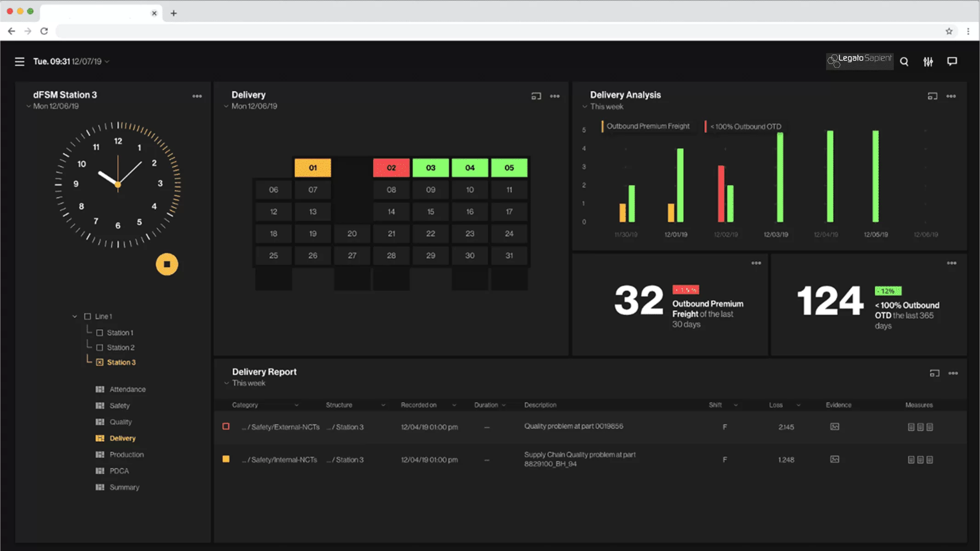Click the stop button on the clock widget
980x551 pixels.
pos(167,264)
